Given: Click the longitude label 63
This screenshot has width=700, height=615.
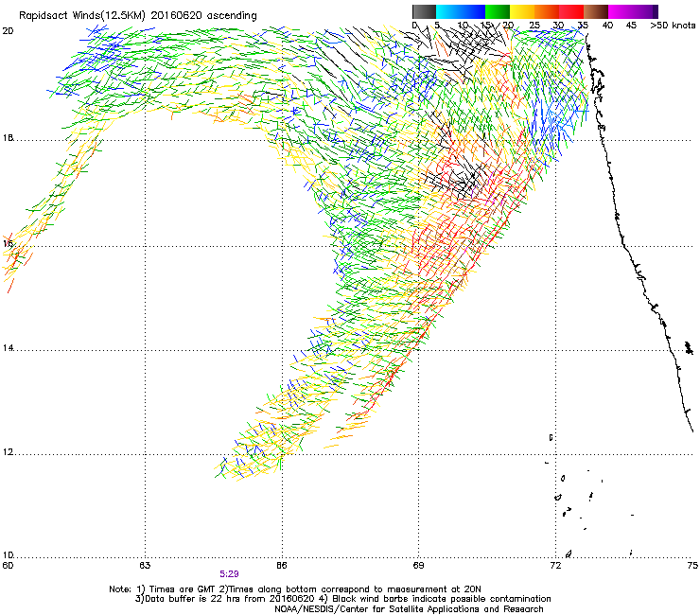Looking at the screenshot, I should tap(145, 566).
